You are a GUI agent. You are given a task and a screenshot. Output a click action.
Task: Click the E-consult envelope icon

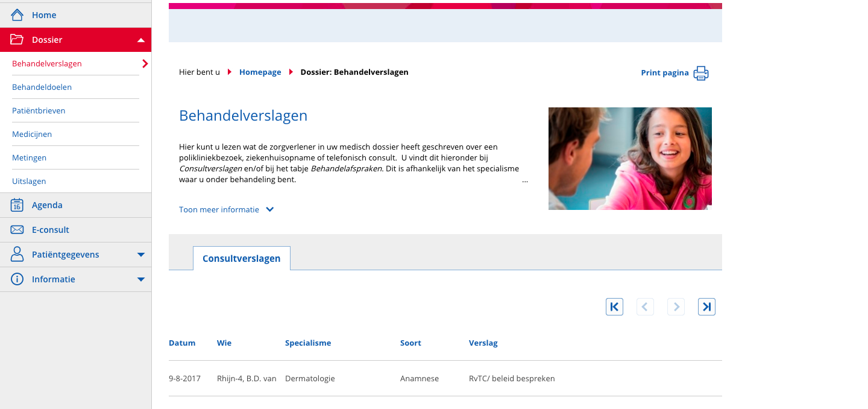click(17, 230)
